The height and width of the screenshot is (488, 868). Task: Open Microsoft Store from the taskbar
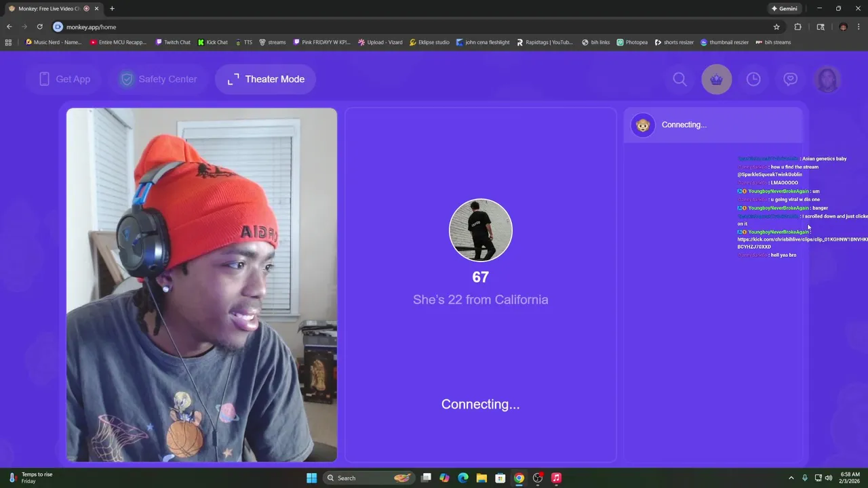(500, 478)
